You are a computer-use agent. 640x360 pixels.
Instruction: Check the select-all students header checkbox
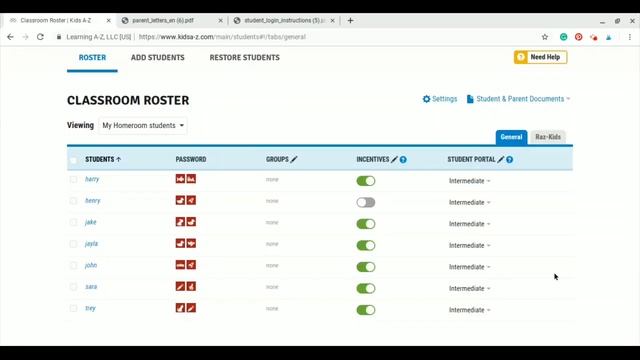tap(73, 160)
